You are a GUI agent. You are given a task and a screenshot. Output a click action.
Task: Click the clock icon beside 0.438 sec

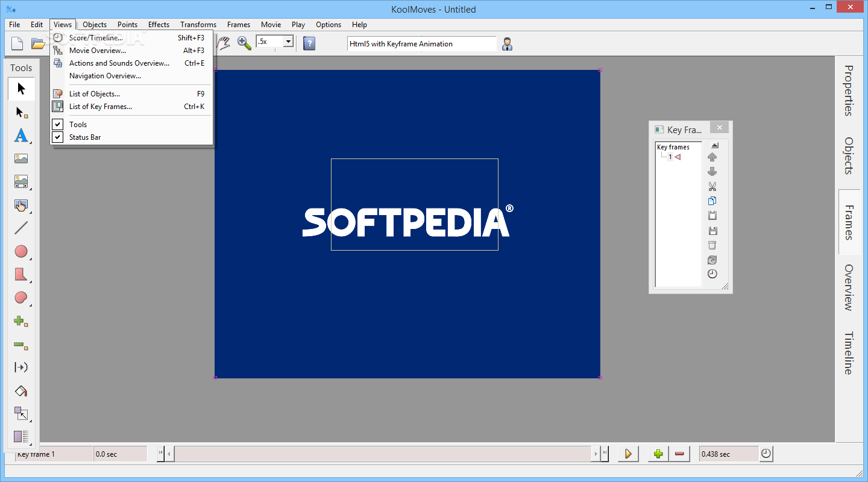coord(766,454)
